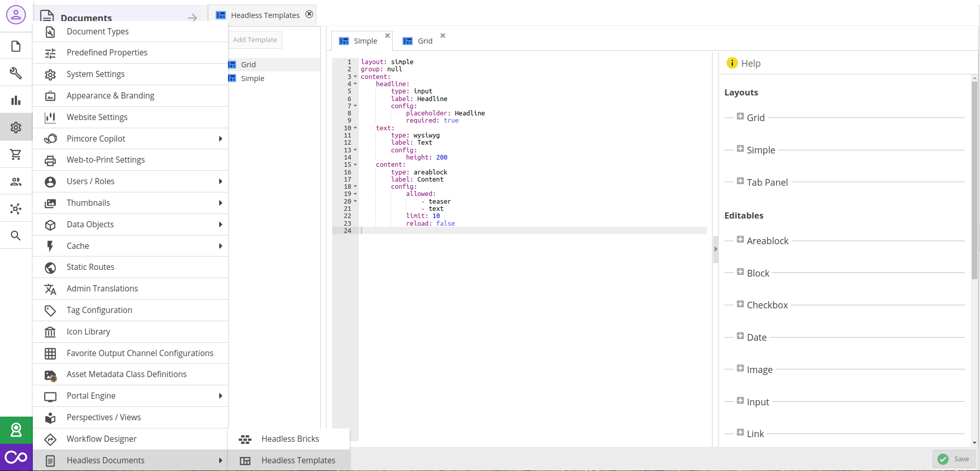The width and height of the screenshot is (980, 471).
Task: Click the Admin Translations language icon
Action: [x=50, y=289]
